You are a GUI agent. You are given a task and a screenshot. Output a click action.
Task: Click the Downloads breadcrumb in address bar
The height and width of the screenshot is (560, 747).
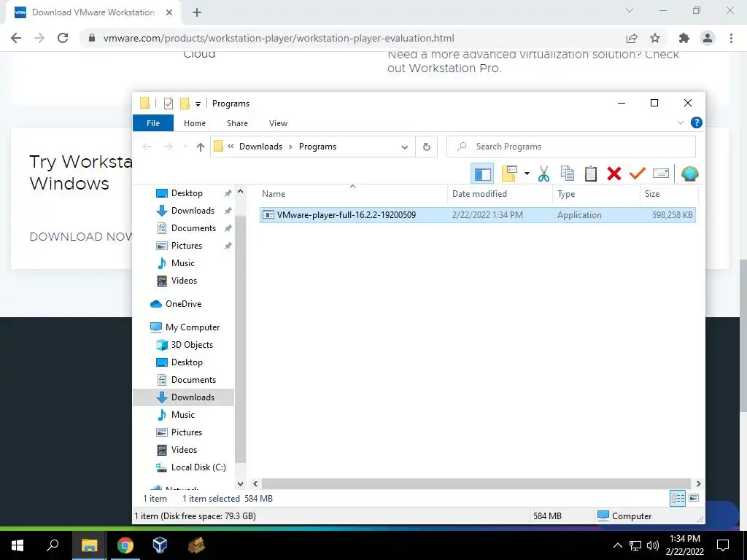pyautogui.click(x=260, y=147)
